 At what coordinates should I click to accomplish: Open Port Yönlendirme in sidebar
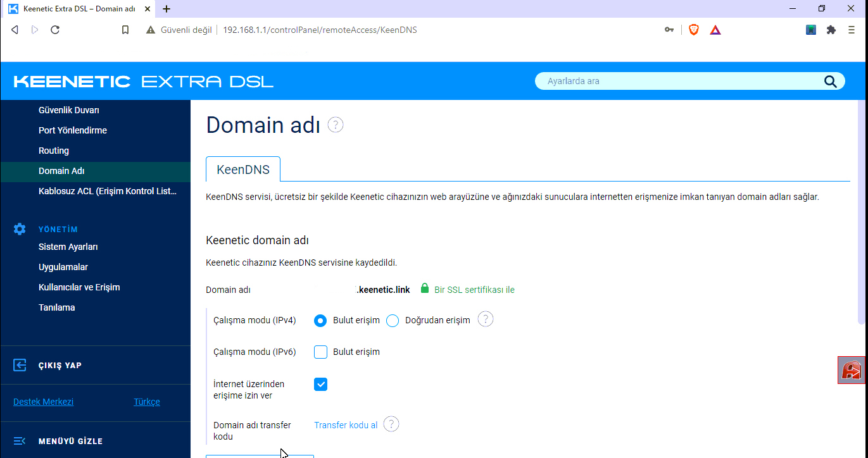[73, 130]
